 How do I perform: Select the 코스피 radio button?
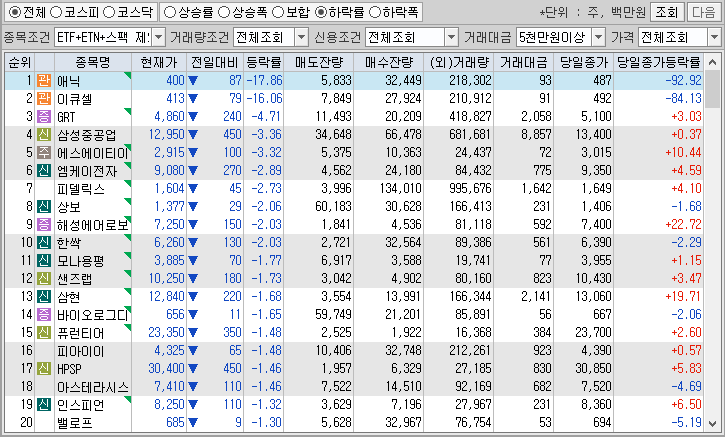click(56, 12)
